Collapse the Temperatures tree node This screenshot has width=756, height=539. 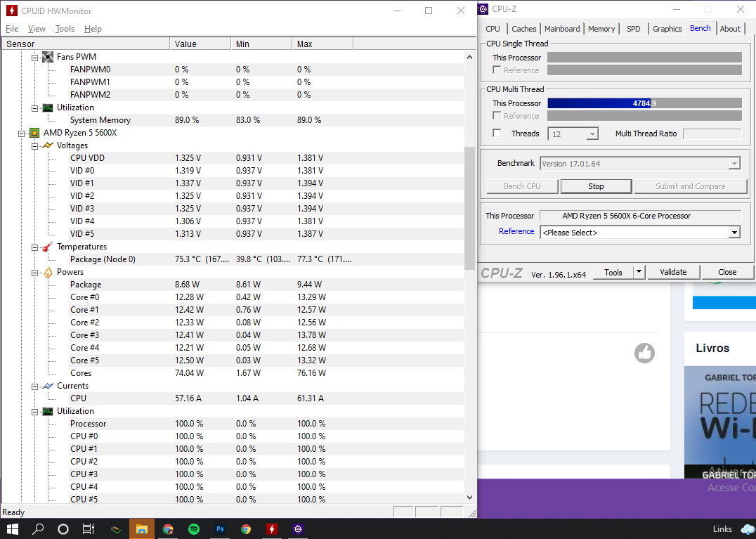point(34,247)
